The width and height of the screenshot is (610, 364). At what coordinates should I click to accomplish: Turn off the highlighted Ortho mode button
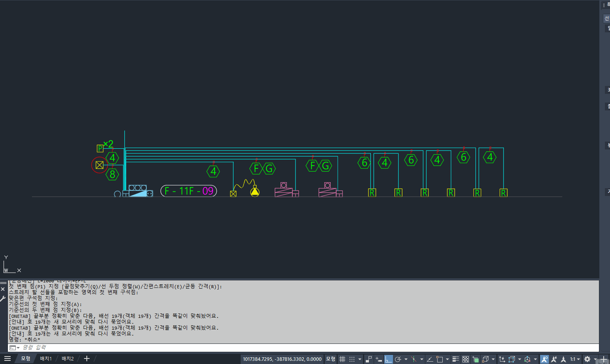pyautogui.click(x=389, y=359)
